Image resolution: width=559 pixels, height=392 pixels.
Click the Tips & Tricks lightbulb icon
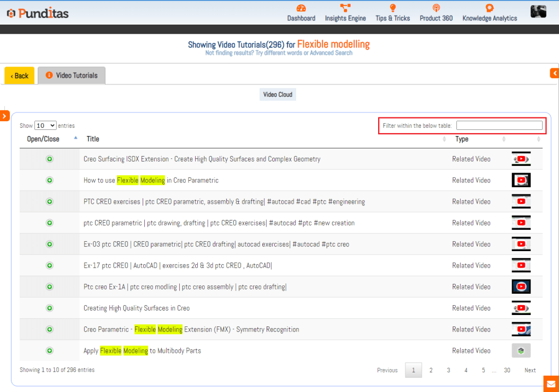click(x=392, y=9)
